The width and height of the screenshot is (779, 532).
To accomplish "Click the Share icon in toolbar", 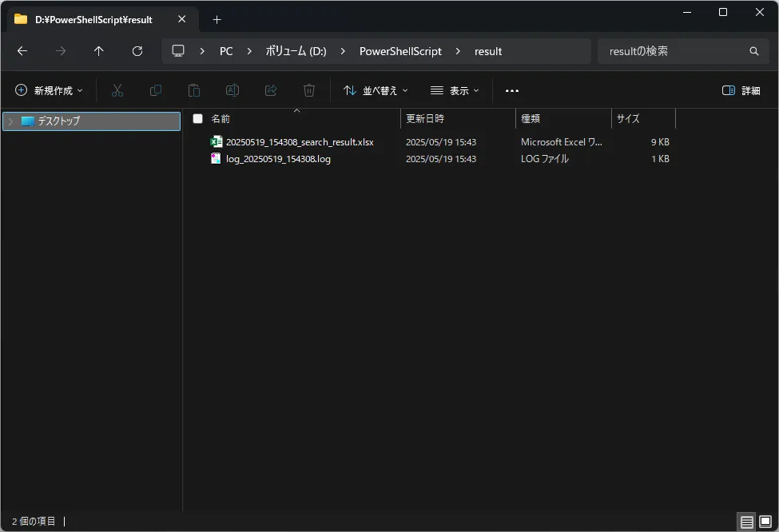I will click(271, 90).
